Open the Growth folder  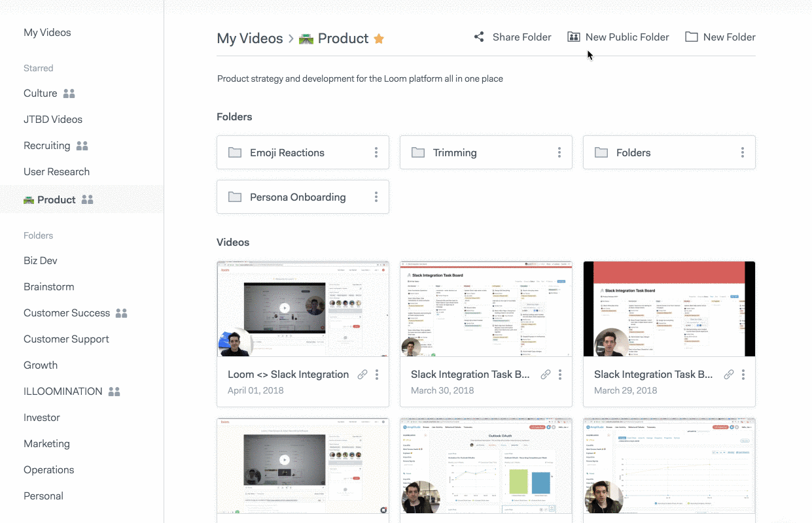click(41, 365)
